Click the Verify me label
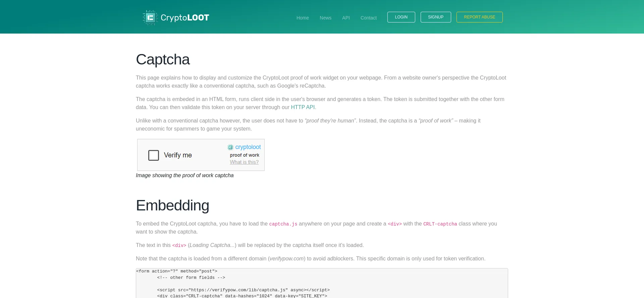 pos(178,155)
